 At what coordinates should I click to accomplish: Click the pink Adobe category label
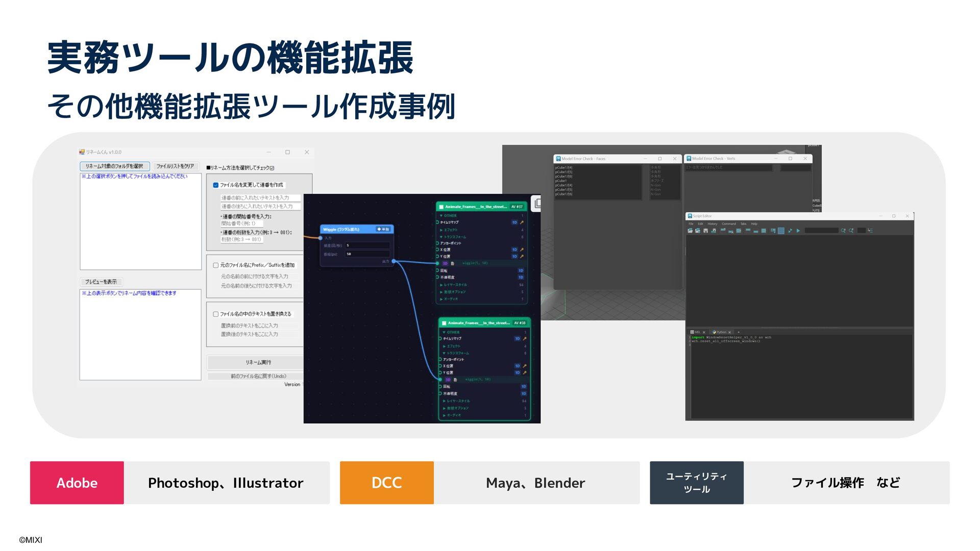click(77, 483)
